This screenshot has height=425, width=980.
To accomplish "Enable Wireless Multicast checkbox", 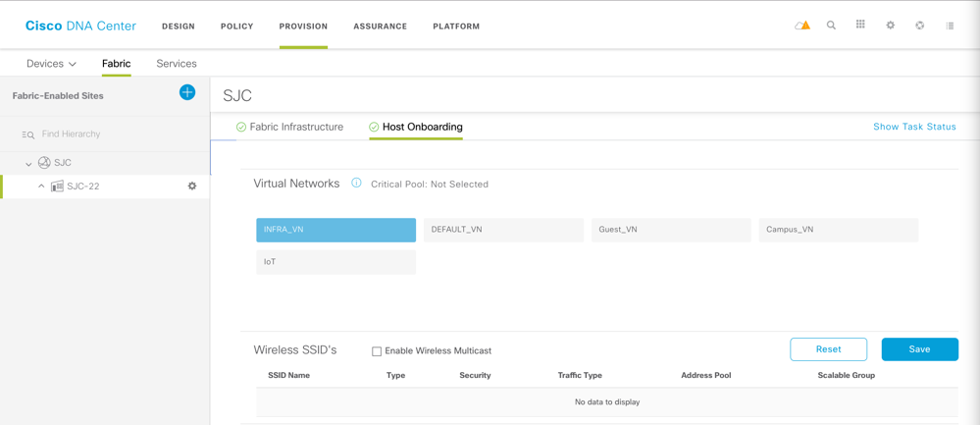I will pos(377,351).
